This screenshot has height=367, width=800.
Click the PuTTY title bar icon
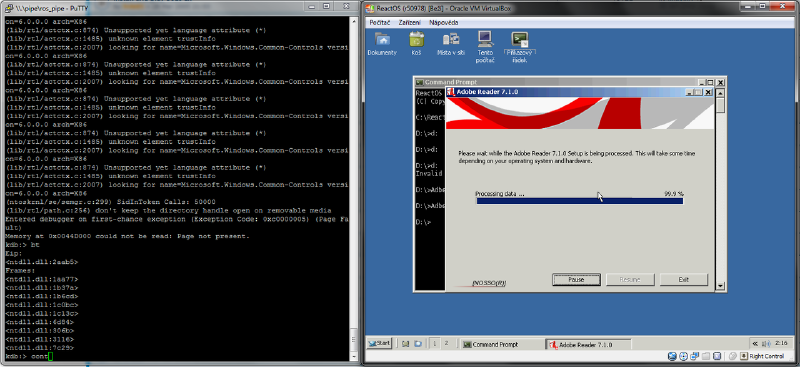(x=9, y=7)
